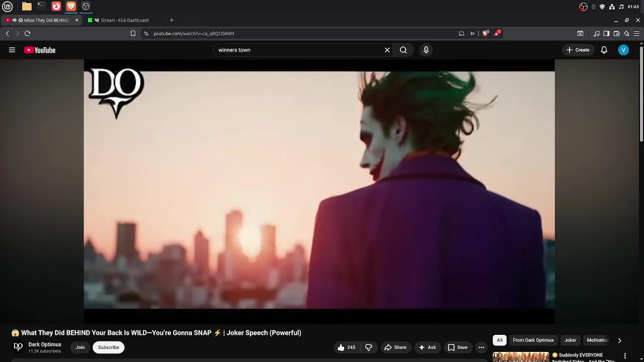Launch the terminal from the panel

(x=41, y=7)
